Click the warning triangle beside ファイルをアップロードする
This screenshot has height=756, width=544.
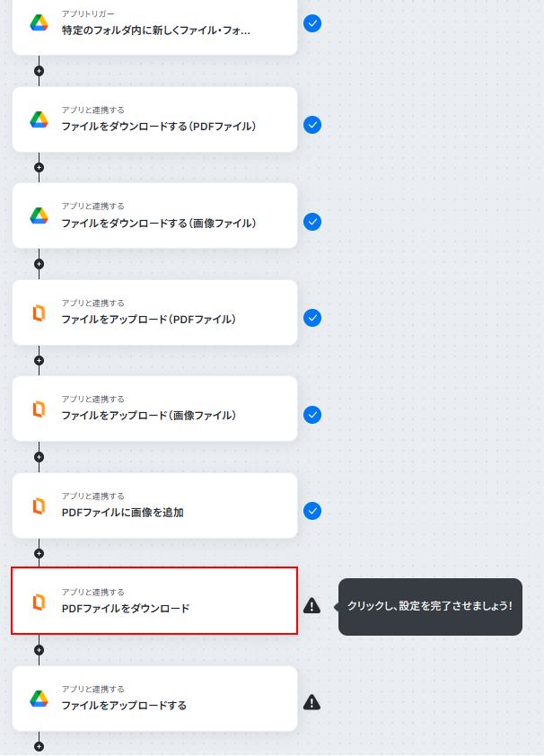312,702
